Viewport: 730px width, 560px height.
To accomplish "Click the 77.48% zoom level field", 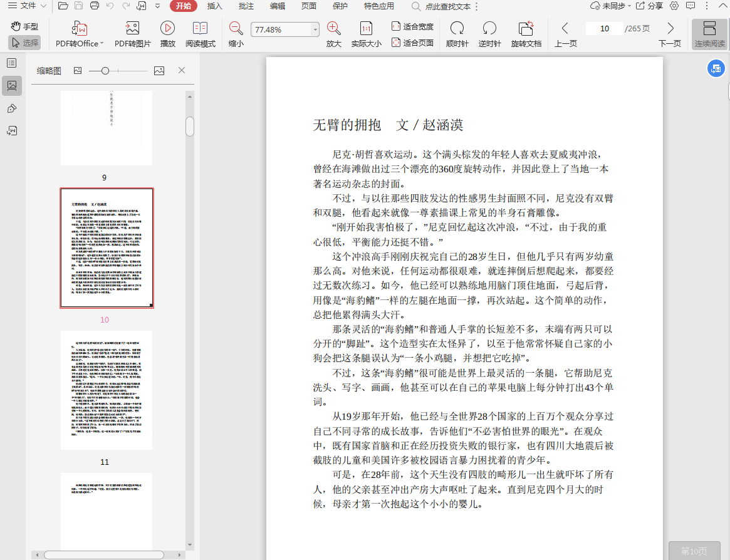I will click(x=281, y=29).
